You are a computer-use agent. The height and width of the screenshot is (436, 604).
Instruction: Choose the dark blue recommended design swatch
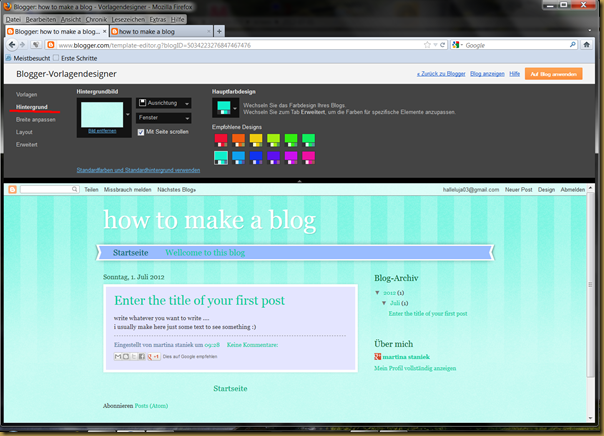pyautogui.click(x=256, y=158)
